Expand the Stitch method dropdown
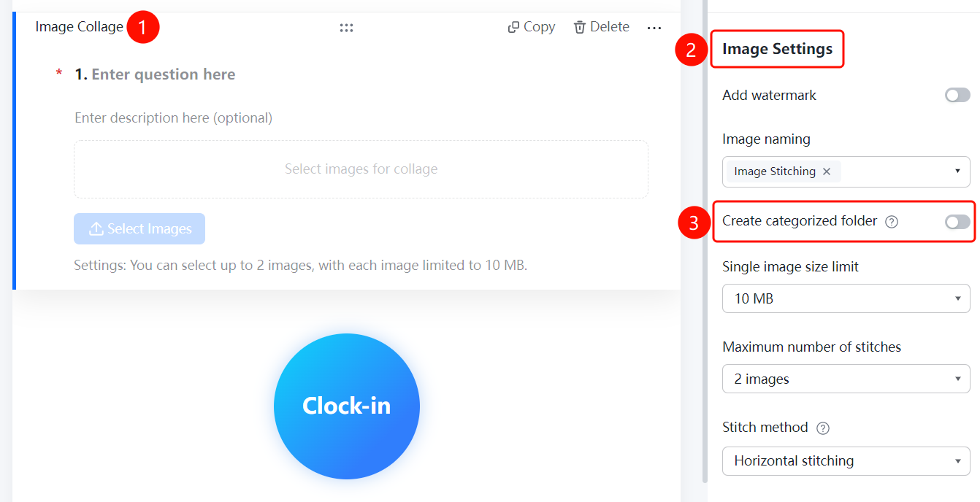Viewport: 980px width, 502px height. point(846,460)
